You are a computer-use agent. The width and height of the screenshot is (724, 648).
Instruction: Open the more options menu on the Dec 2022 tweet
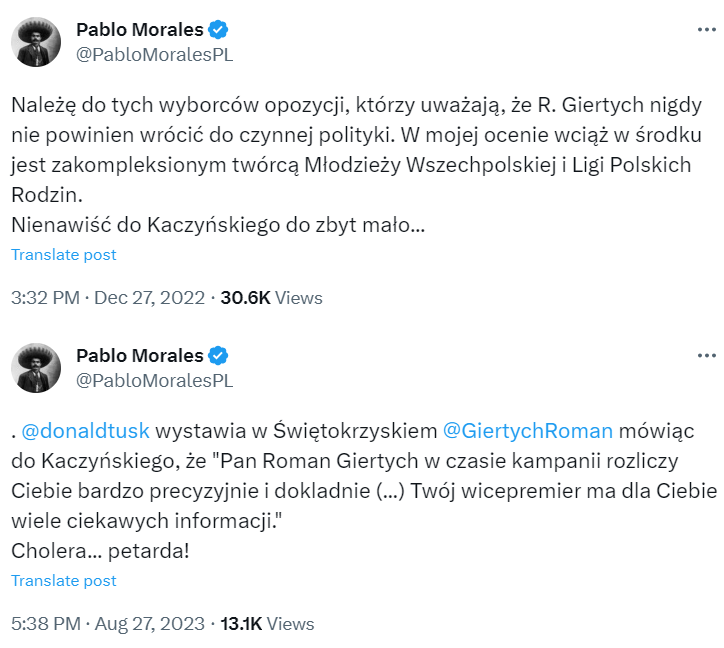(x=706, y=30)
